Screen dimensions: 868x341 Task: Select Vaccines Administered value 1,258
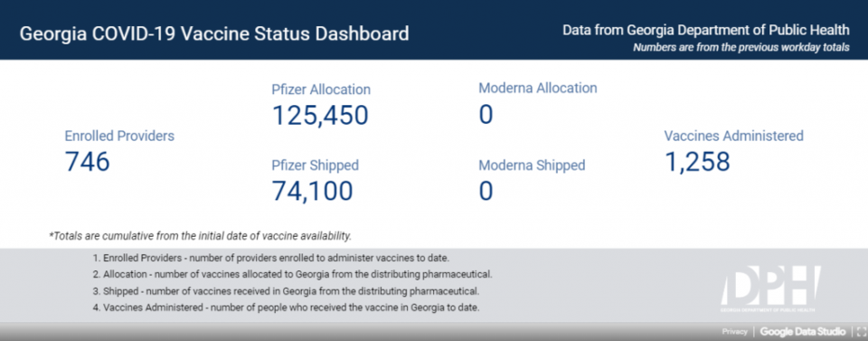tap(697, 162)
